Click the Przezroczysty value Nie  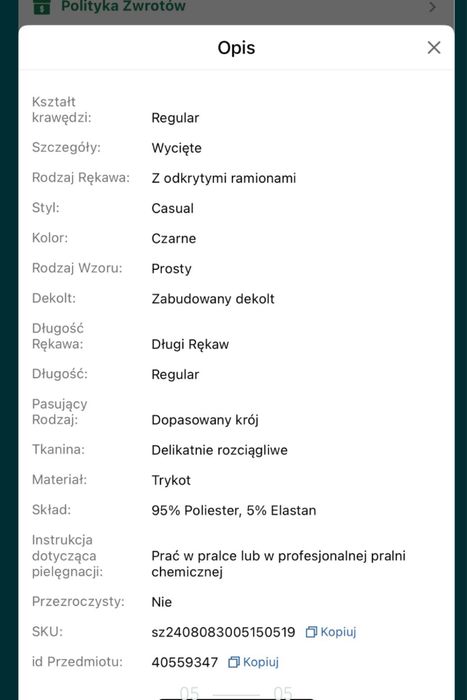pos(161,602)
